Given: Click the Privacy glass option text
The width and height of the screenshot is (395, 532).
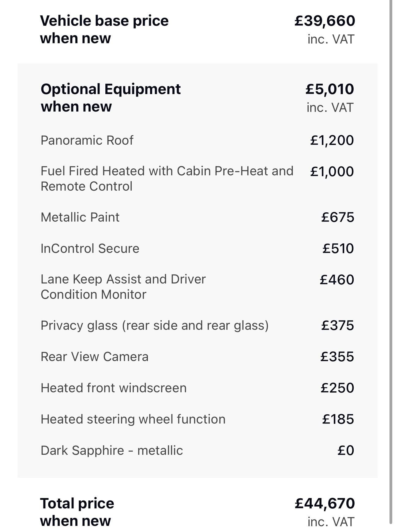Looking at the screenshot, I should [155, 325].
